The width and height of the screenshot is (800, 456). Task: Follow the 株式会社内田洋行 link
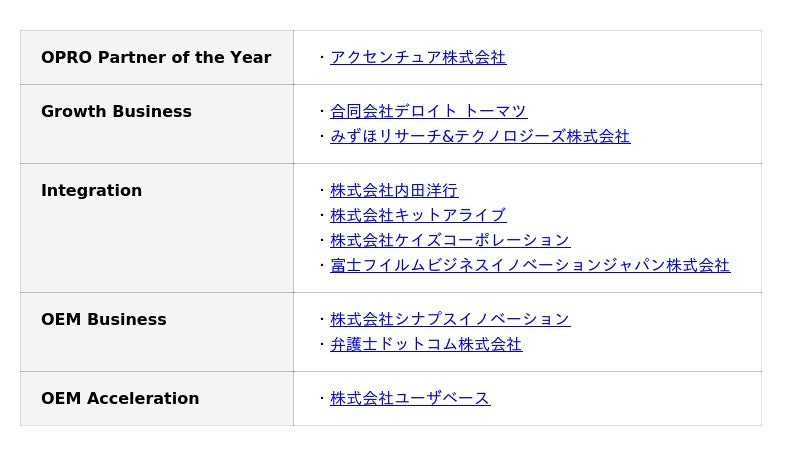(394, 191)
